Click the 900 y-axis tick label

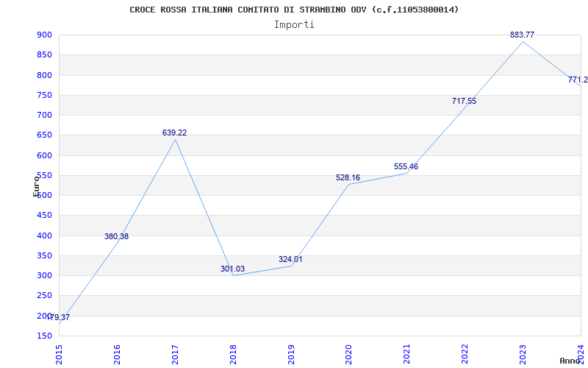pyautogui.click(x=44, y=35)
